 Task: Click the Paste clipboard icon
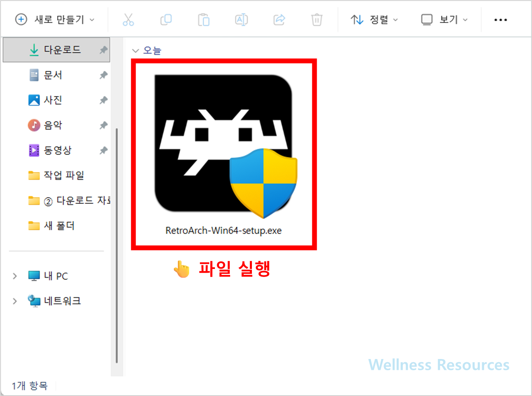point(204,19)
